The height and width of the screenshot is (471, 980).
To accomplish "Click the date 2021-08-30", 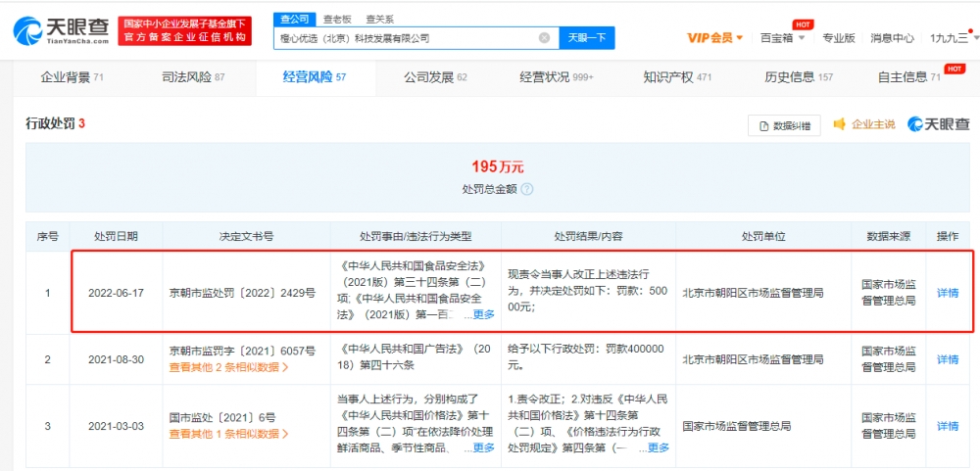I will [x=117, y=359].
